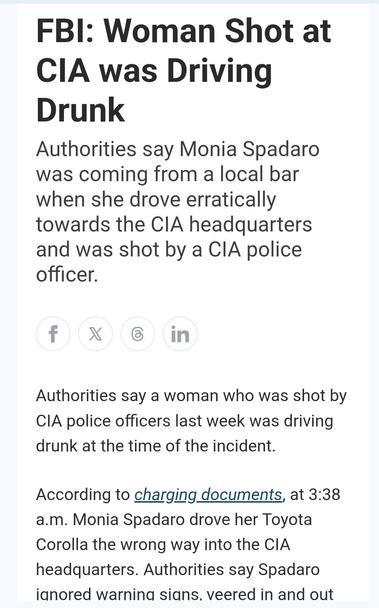Click the word 'Toyota' in the article body
The image size is (379, 608).
[x=287, y=520]
